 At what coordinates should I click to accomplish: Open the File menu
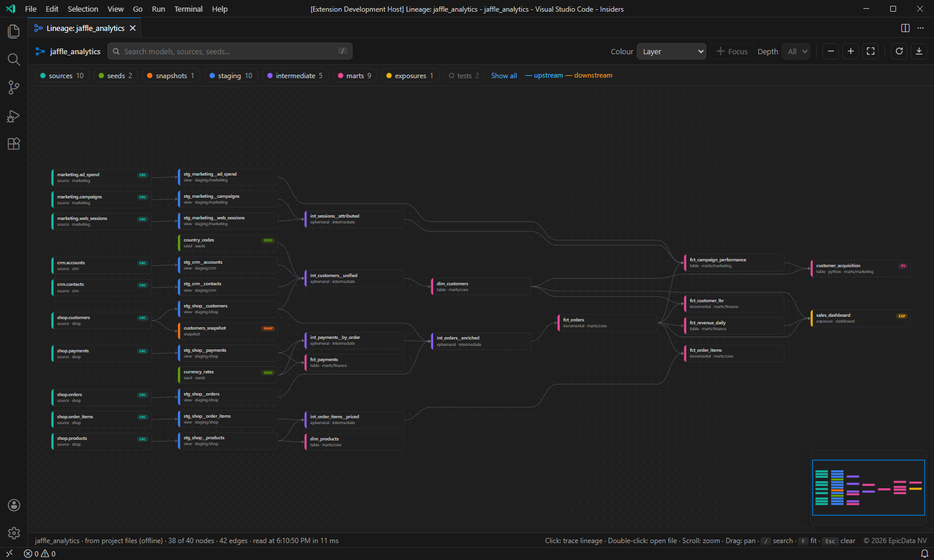click(31, 9)
